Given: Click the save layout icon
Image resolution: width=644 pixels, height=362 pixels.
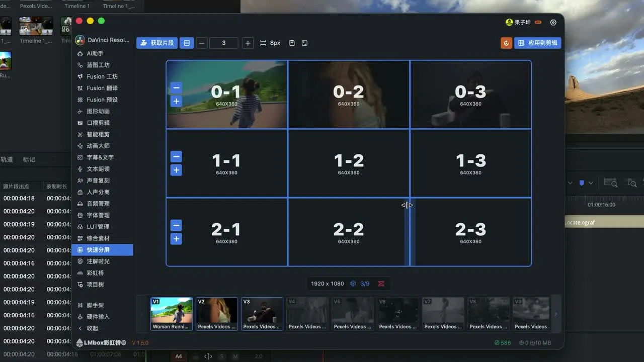Looking at the screenshot, I should 292,43.
